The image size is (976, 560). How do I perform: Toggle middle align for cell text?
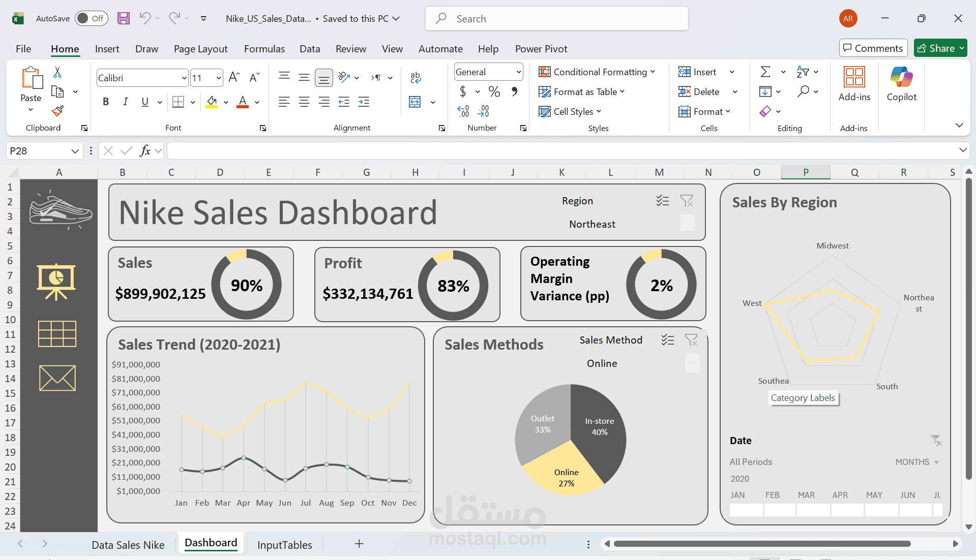304,77
